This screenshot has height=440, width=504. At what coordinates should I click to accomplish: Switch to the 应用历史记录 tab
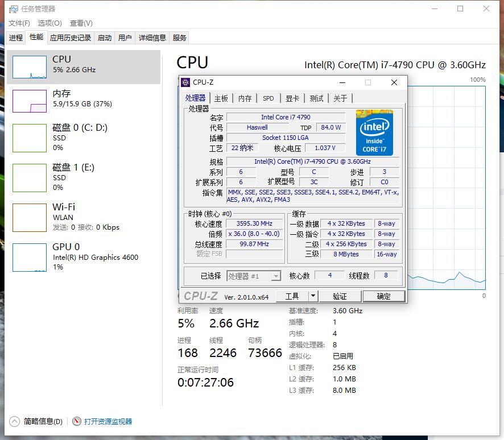pos(71,38)
